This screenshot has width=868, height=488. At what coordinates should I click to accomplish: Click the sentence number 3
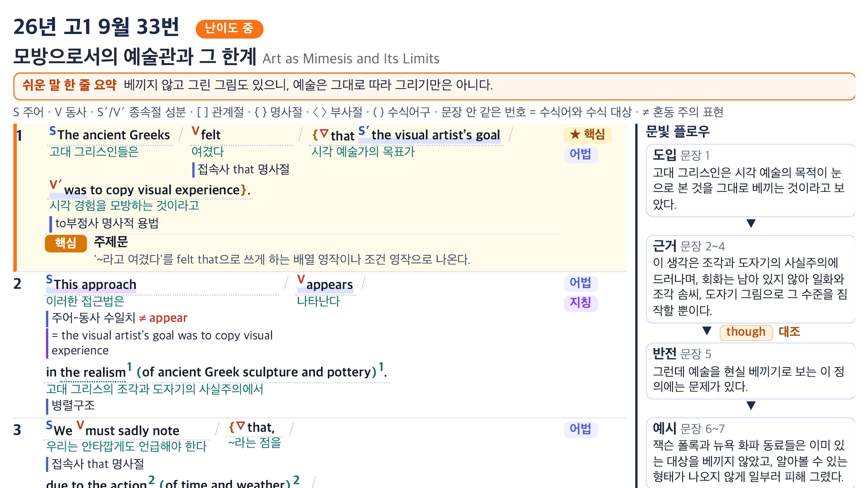click(17, 430)
